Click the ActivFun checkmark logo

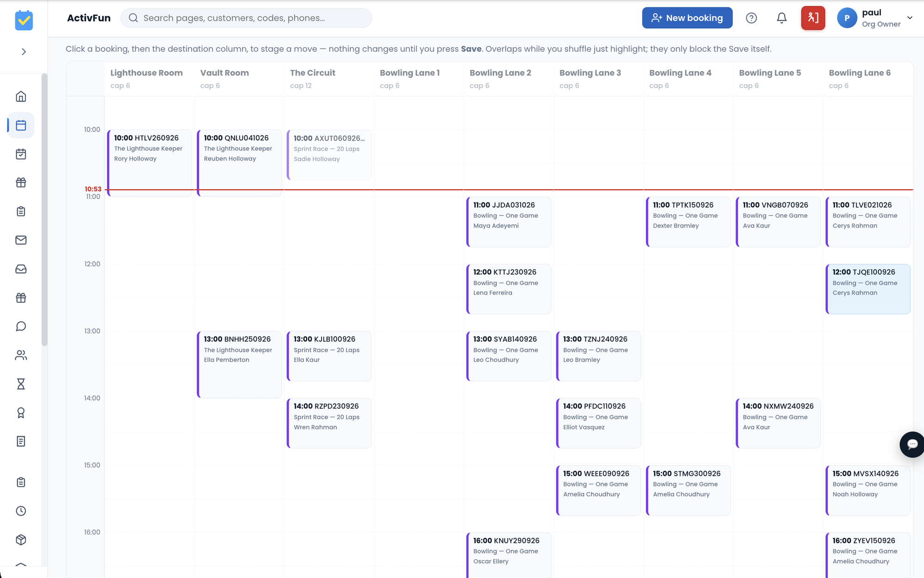coord(24,20)
